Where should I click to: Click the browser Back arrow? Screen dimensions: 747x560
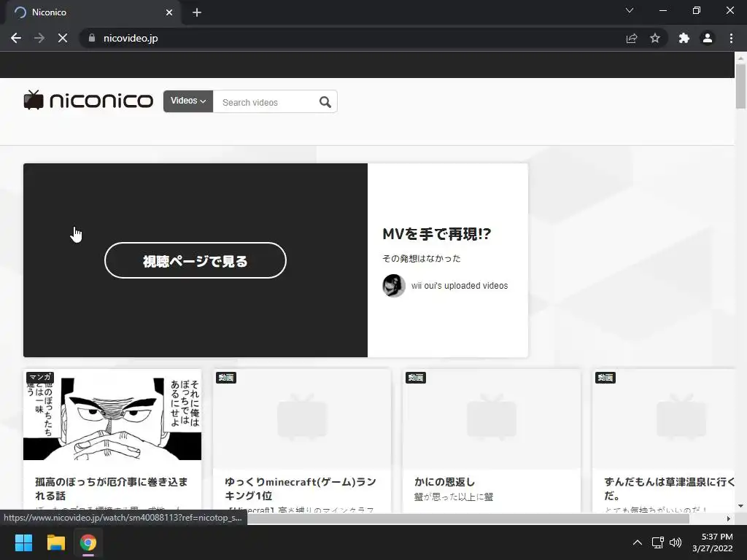[16, 38]
